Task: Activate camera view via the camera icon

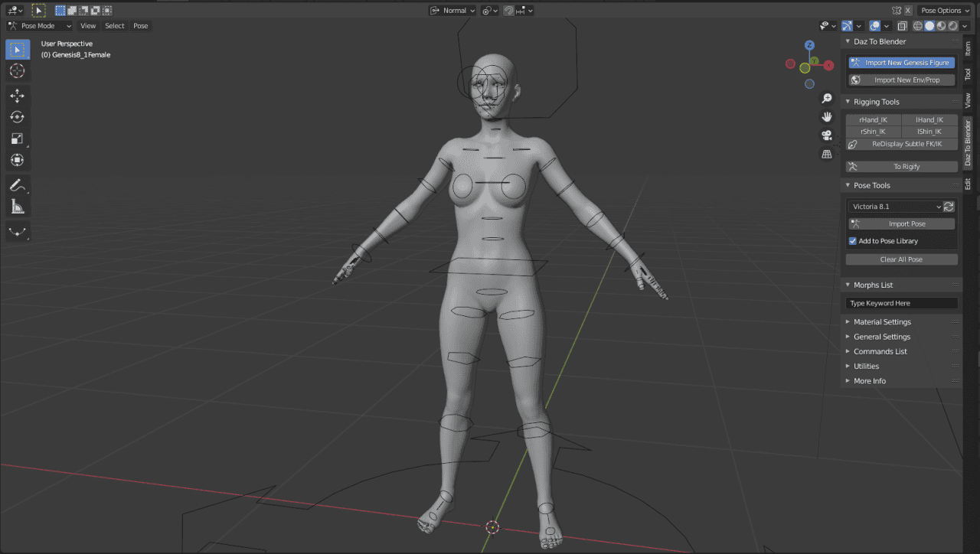Action: tap(827, 135)
